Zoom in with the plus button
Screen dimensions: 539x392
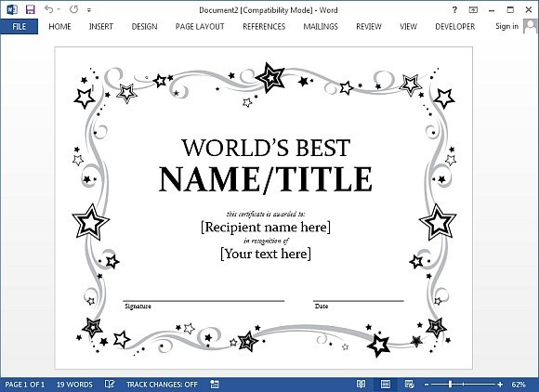pos(500,385)
